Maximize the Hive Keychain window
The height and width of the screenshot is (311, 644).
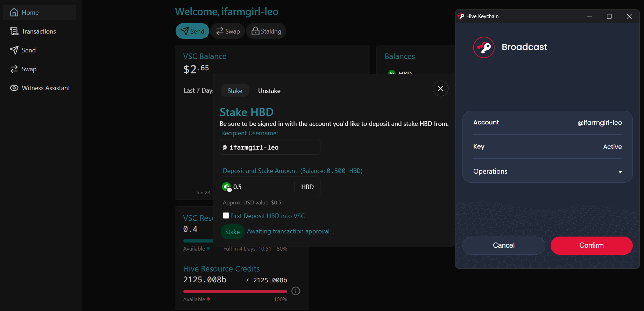(609, 16)
